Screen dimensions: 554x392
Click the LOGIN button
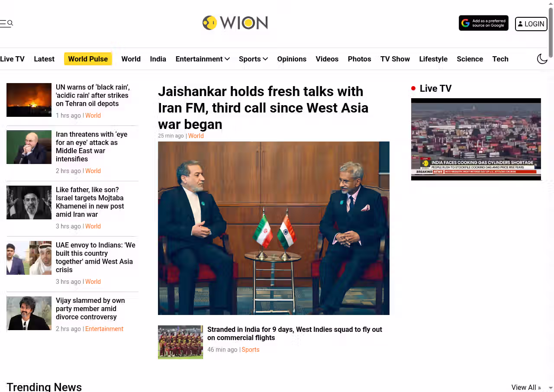click(x=531, y=24)
